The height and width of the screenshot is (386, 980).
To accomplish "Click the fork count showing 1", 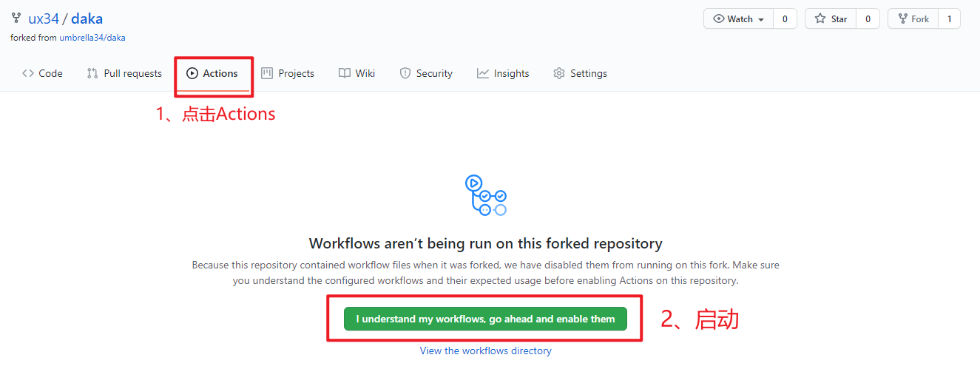I will pos(950,19).
